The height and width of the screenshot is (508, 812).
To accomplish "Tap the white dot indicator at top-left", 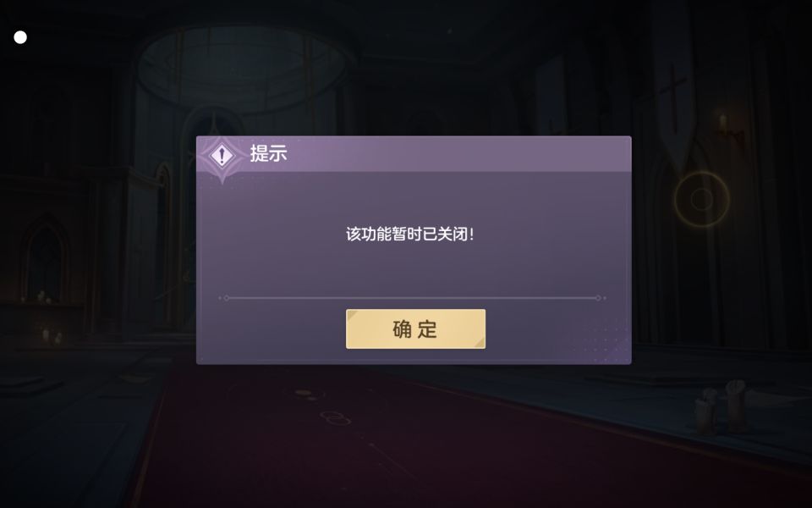I will click(x=20, y=37).
